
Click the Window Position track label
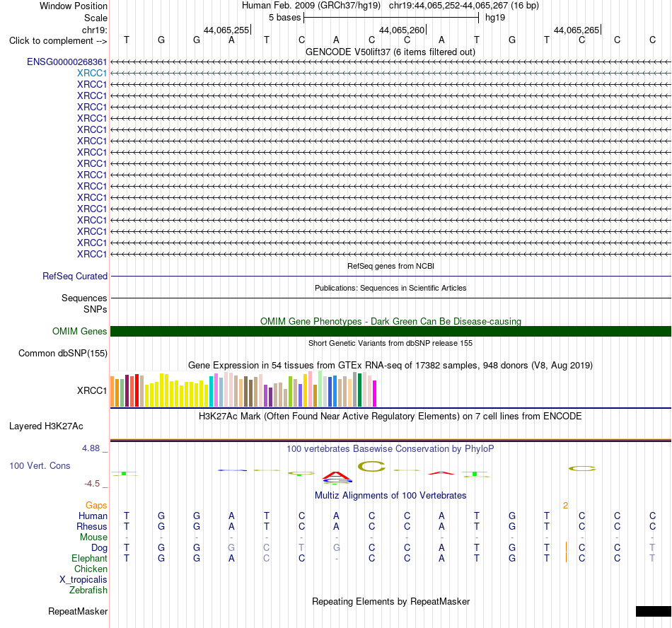[x=74, y=6]
